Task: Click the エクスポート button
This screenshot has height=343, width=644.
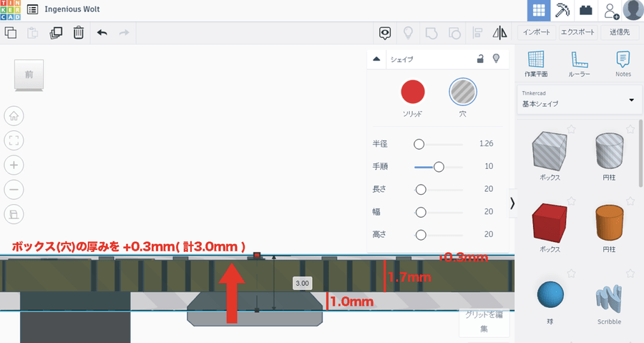Action: tap(578, 32)
